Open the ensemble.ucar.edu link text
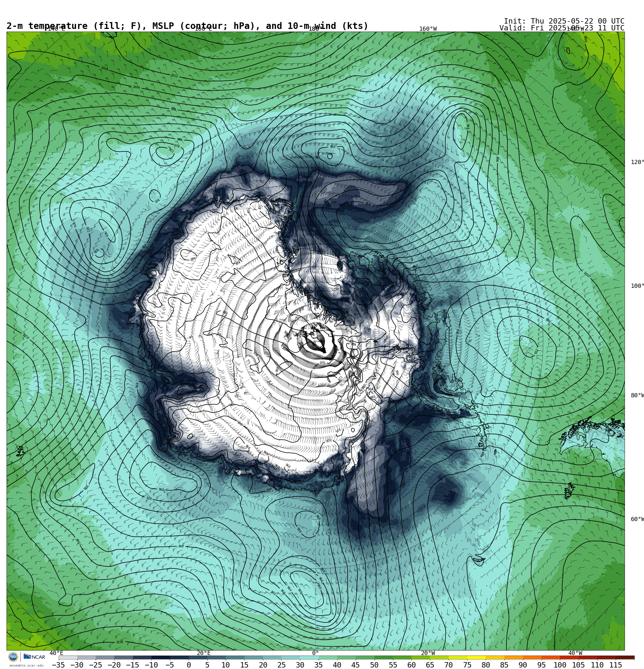The height and width of the screenshot is (669, 644). (x=26, y=666)
